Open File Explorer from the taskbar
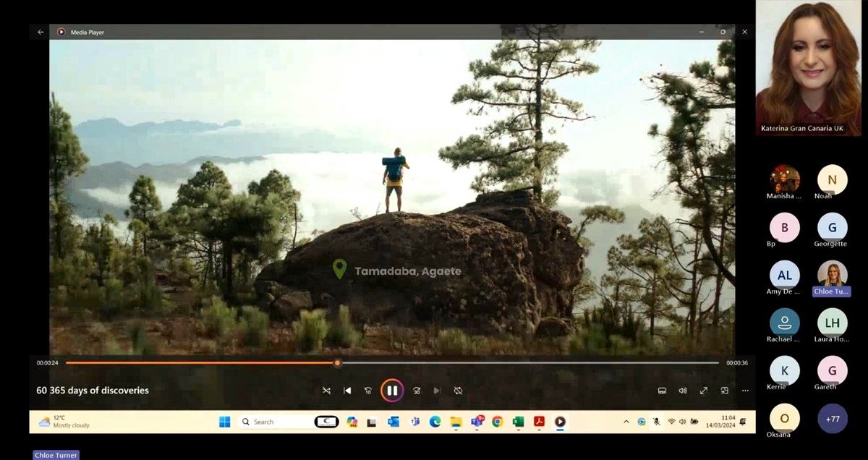This screenshot has width=868, height=460. click(x=456, y=422)
